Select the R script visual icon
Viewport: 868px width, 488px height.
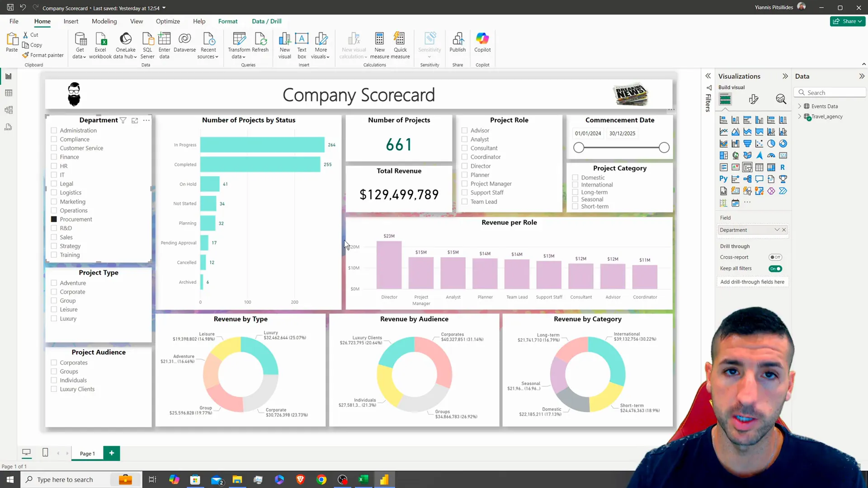(783, 167)
